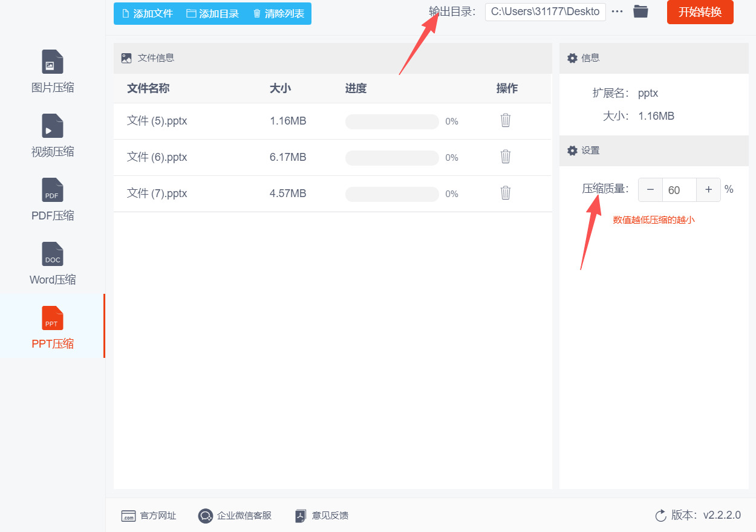Click the 6.17MB size cell

(x=288, y=157)
